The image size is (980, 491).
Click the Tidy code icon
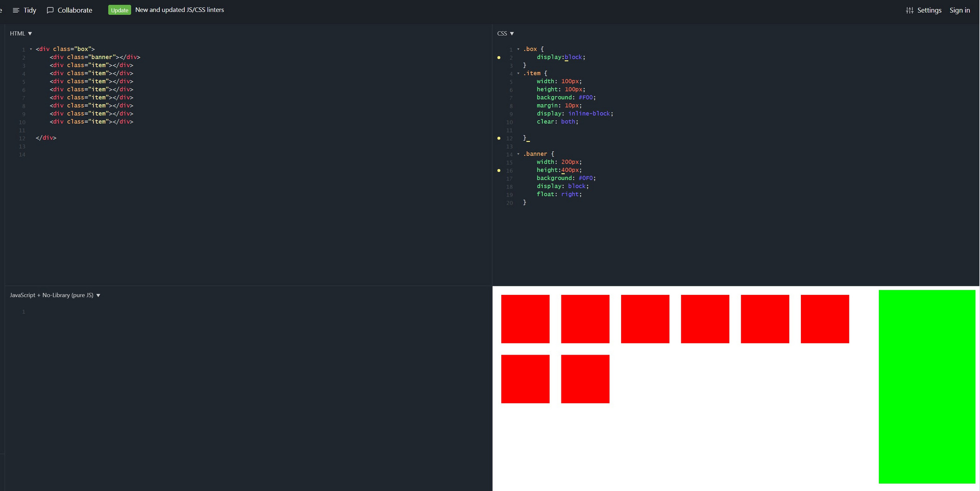coord(16,10)
